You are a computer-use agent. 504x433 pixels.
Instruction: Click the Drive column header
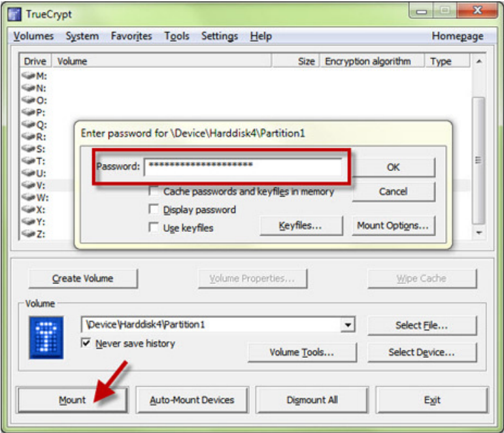pyautogui.click(x=35, y=61)
